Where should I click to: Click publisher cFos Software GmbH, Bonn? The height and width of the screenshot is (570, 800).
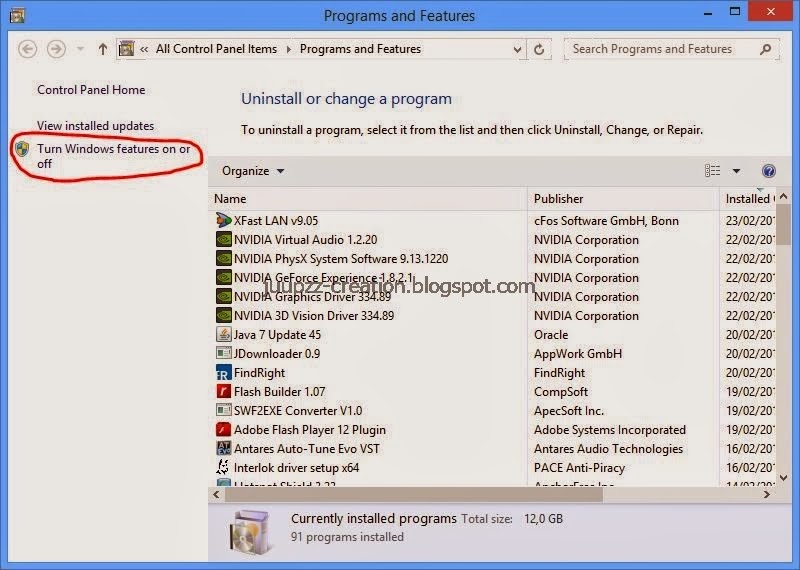coord(606,221)
